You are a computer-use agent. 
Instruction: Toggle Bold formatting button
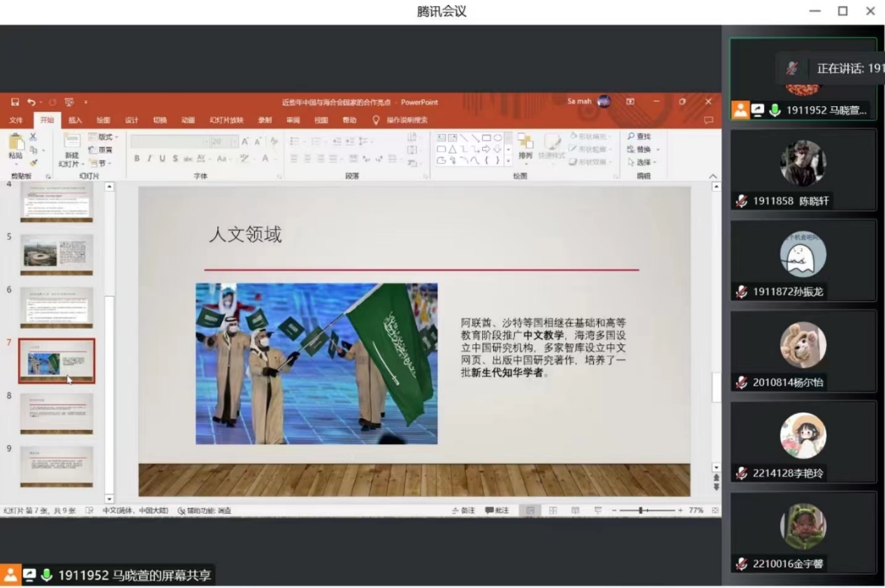pos(137,159)
